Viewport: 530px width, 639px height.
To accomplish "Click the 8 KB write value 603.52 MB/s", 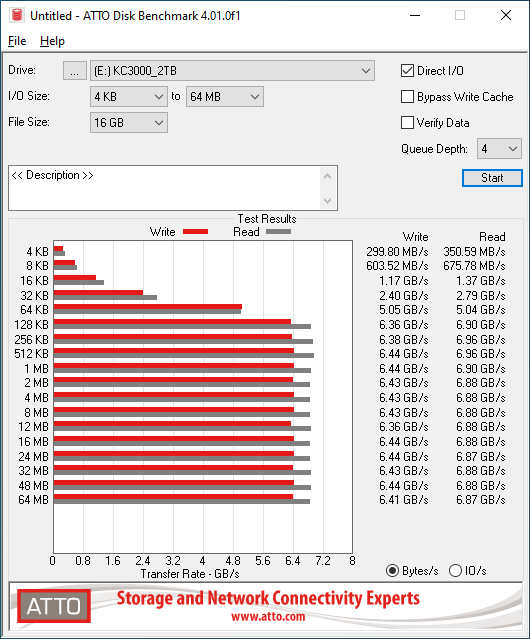I will (397, 266).
